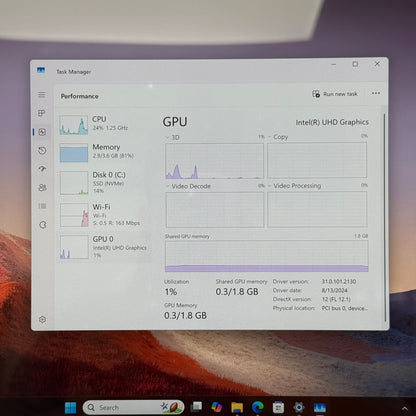Select CPU in the performance list

tap(104, 124)
